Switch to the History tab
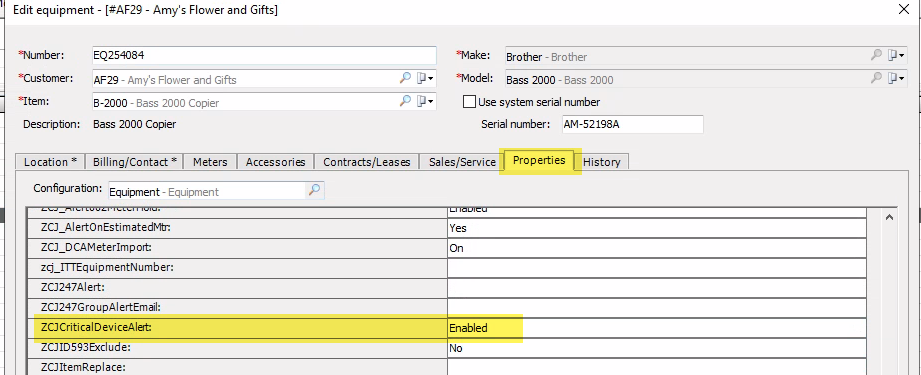The image size is (921, 375). [601, 162]
